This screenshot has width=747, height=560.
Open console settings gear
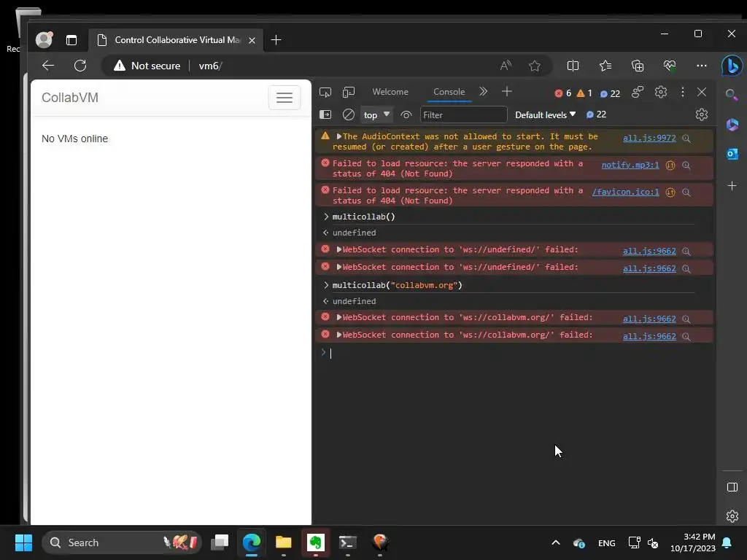tap(701, 114)
